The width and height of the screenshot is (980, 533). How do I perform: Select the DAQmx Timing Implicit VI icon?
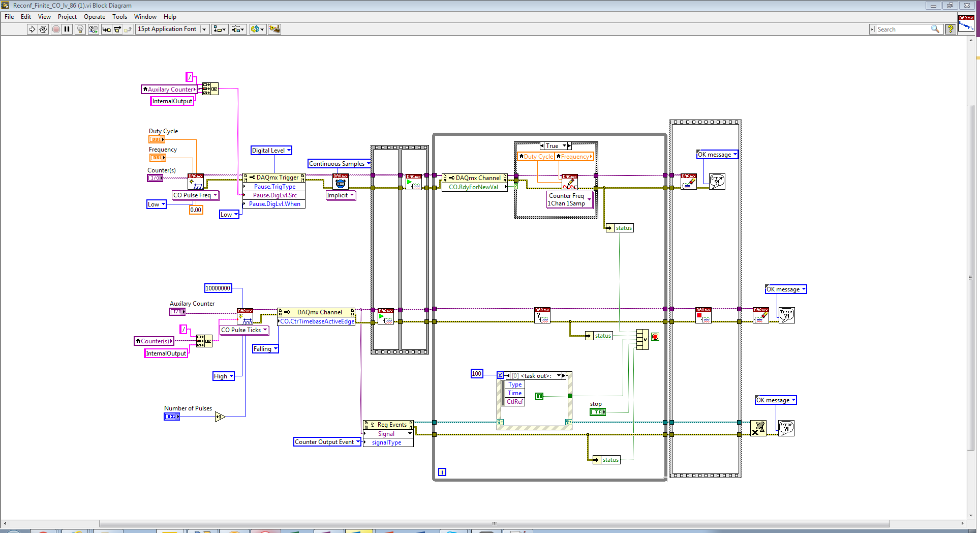click(341, 182)
